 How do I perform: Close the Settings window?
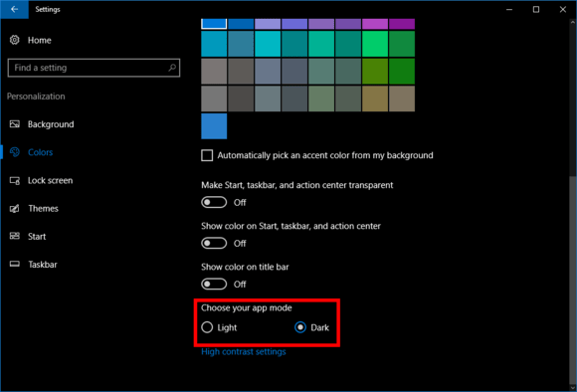(563, 9)
